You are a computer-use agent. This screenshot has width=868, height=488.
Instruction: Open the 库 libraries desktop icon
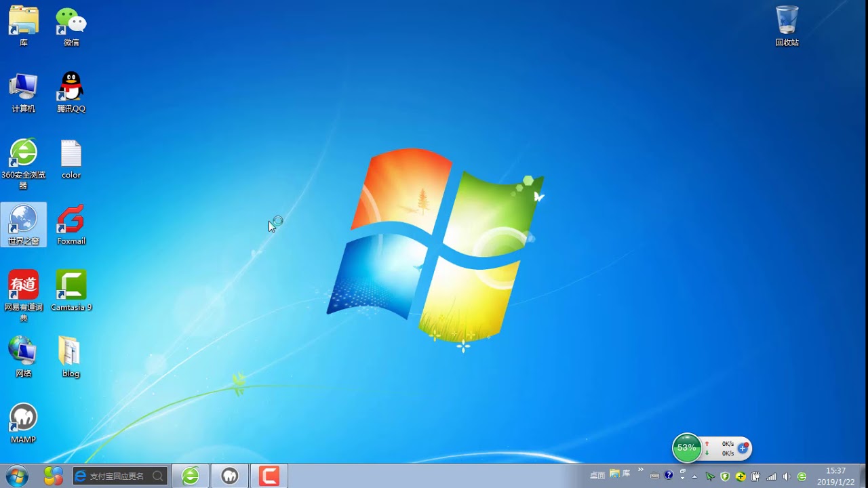tap(24, 26)
